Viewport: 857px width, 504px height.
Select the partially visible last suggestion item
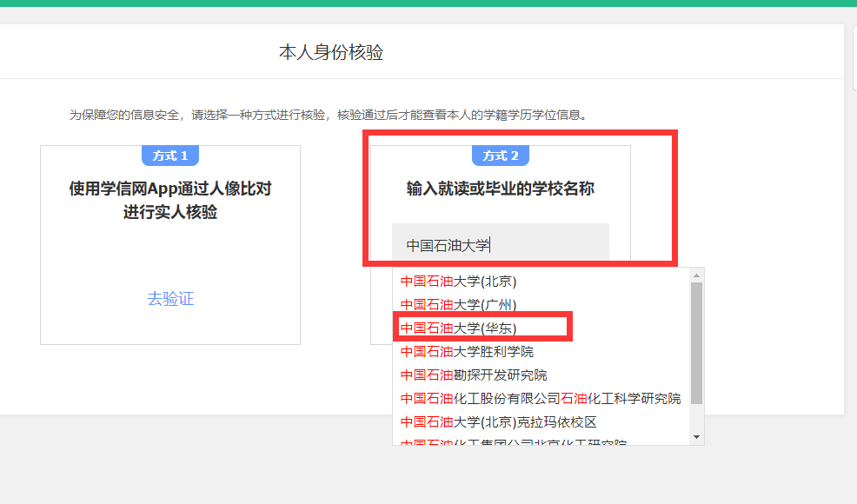point(513,441)
